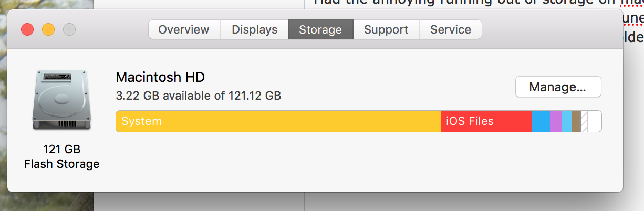Click the brown storage bar segment
The image size is (644, 211).
[576, 121]
